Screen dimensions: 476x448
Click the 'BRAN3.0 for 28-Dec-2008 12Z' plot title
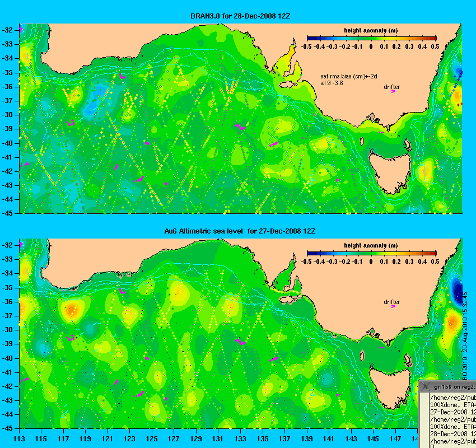coord(240,16)
